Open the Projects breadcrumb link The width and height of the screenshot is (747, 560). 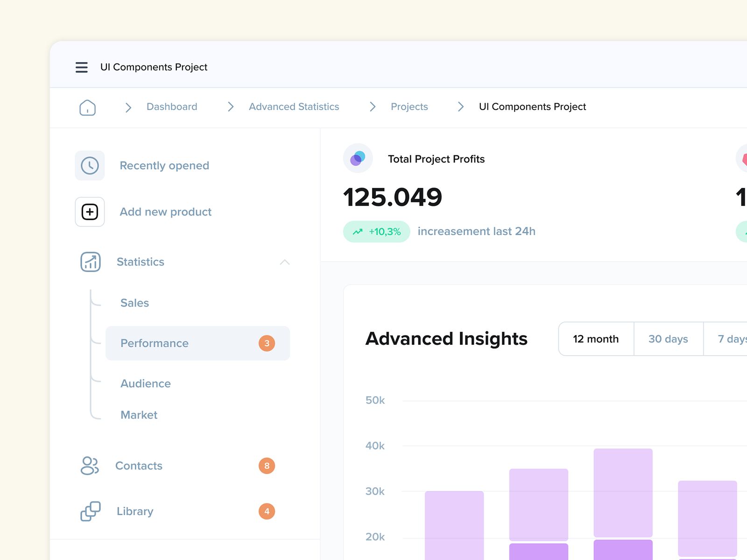pyautogui.click(x=409, y=107)
